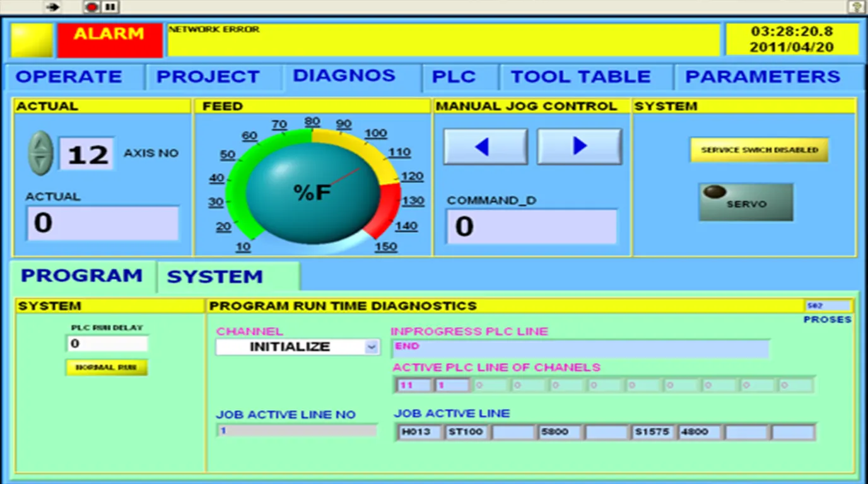Viewport: 868px width, 484px height.
Task: Toggle the SERVO switch
Action: click(746, 202)
